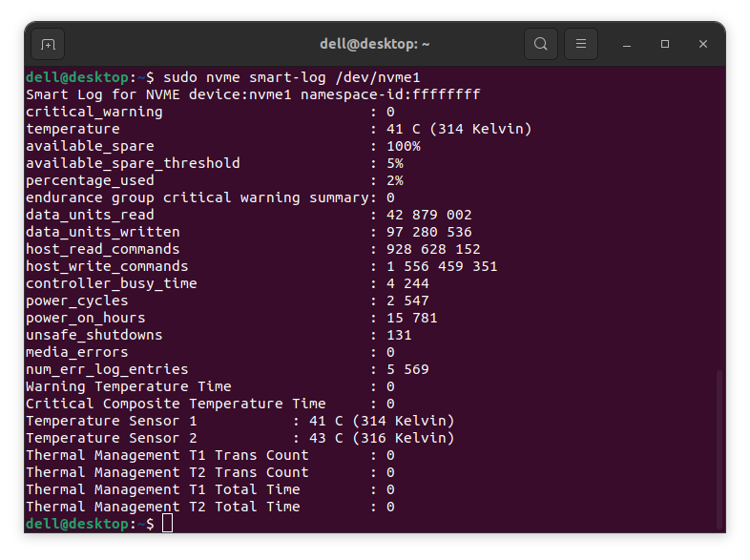750x560 pixels.
Task: Maximize the terminal window
Action: 665,44
